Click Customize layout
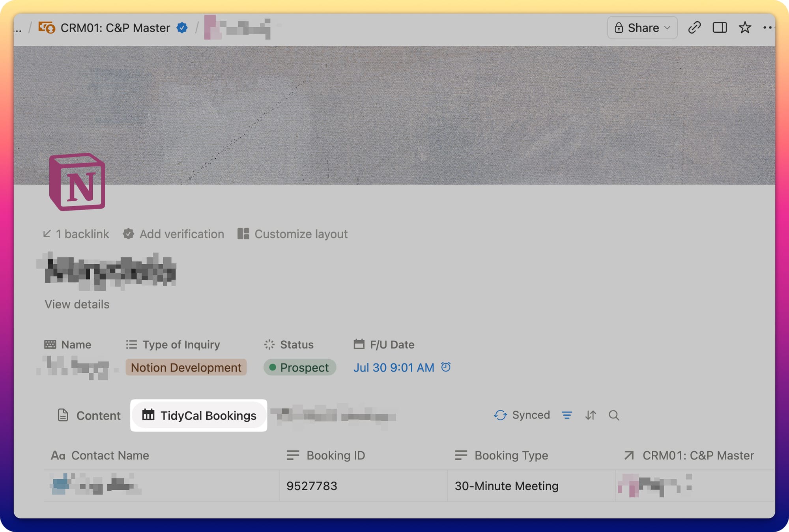This screenshot has height=532, width=789. (292, 234)
